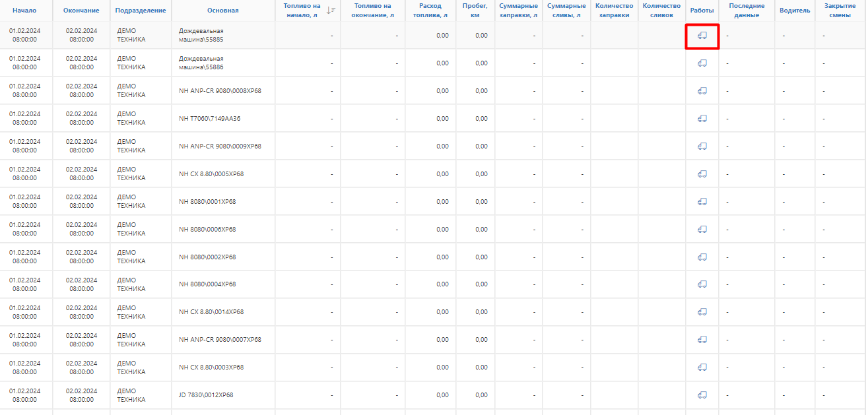This screenshot has width=868, height=415.
Task: Click the Суммарные сливы, л header
Action: (x=566, y=10)
